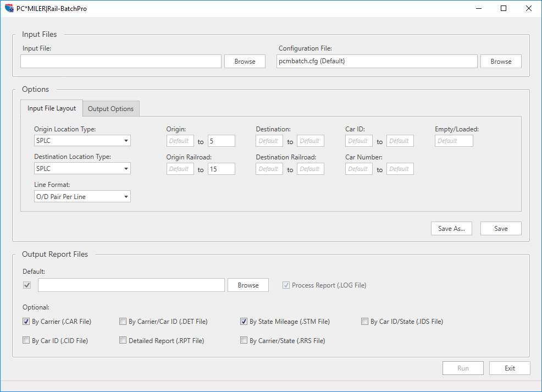Click the Exit button

510,368
